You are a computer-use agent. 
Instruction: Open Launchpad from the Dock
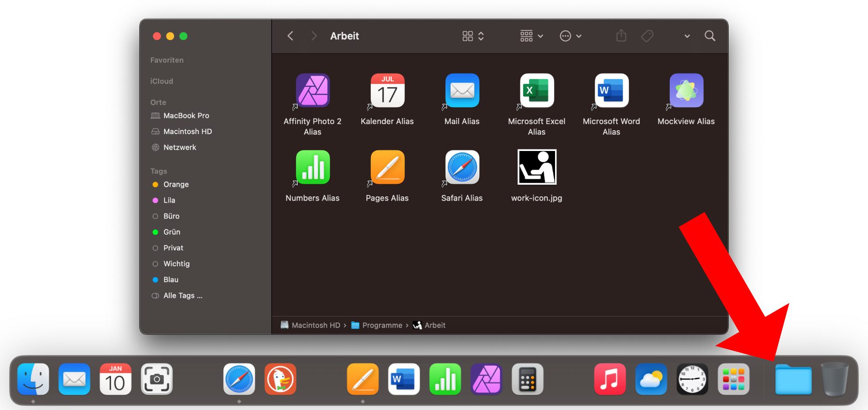click(x=733, y=379)
